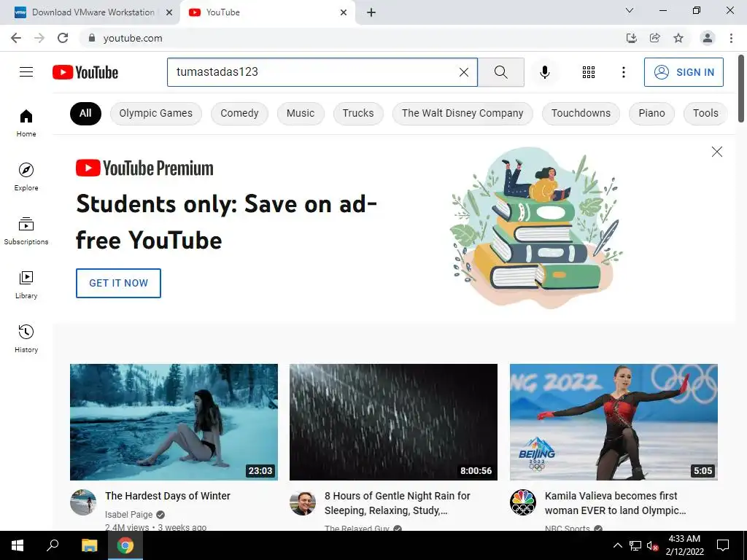Viewport: 747px width, 560px height.
Task: Bookmark this page with the star
Action: [x=678, y=38]
